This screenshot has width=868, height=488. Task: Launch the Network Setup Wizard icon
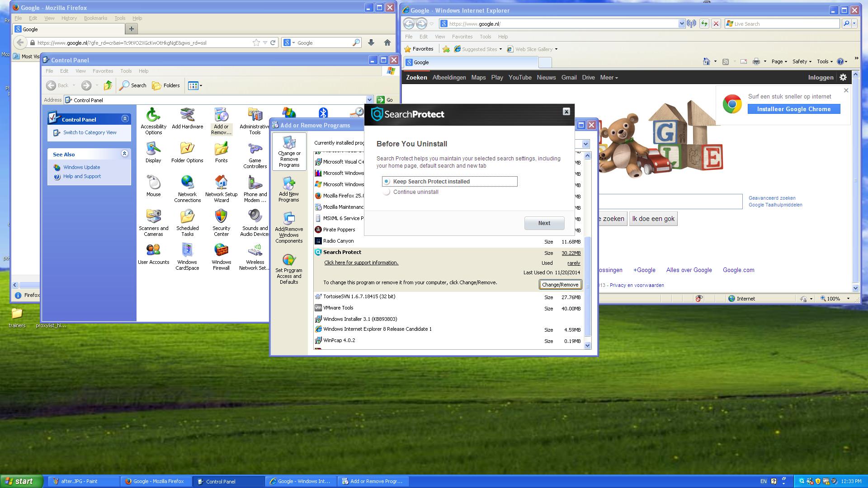tap(221, 189)
